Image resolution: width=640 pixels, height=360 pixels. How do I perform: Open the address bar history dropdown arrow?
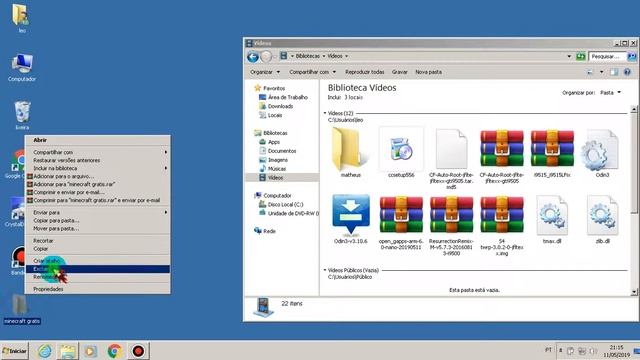(x=569, y=56)
